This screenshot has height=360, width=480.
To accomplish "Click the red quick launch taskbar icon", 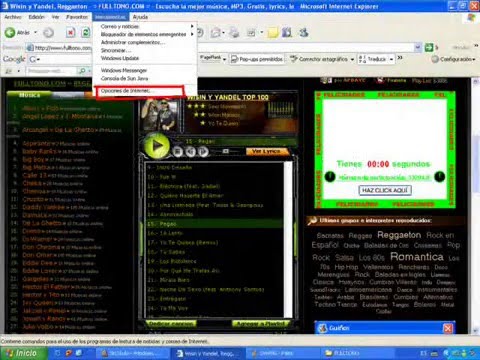I will tap(69, 353).
